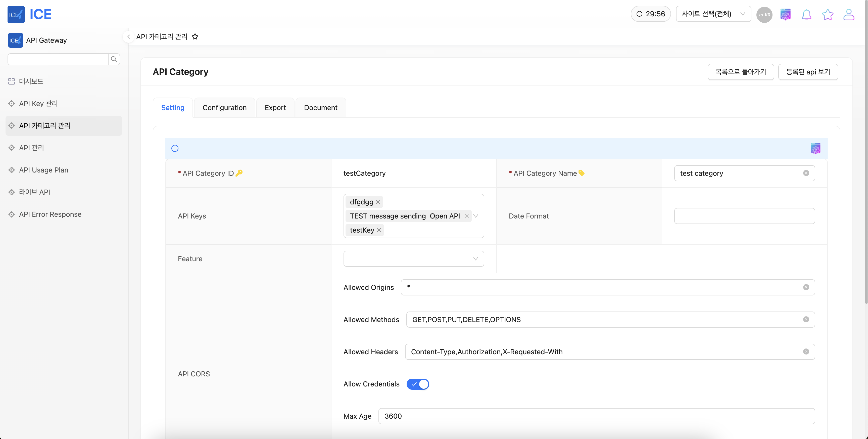Open the Feature dropdown
This screenshot has height=439, width=868.
pyautogui.click(x=413, y=259)
